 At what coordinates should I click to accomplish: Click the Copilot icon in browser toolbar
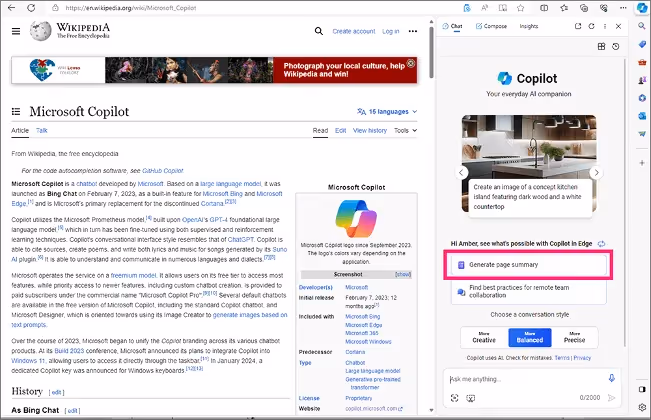click(642, 8)
